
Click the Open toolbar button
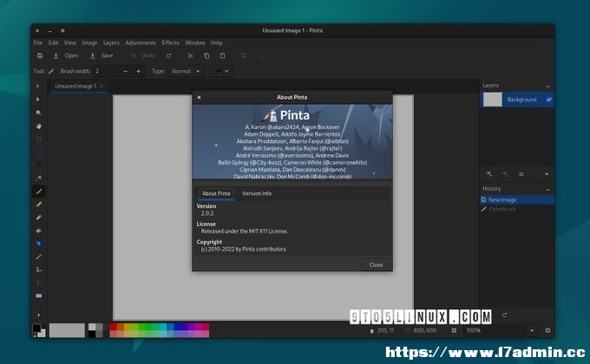click(66, 55)
